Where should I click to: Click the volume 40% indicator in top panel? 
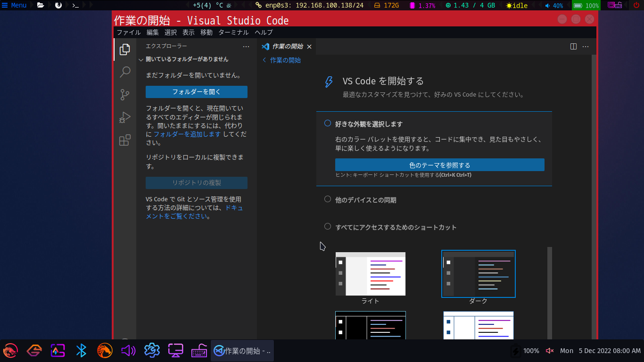554,6
